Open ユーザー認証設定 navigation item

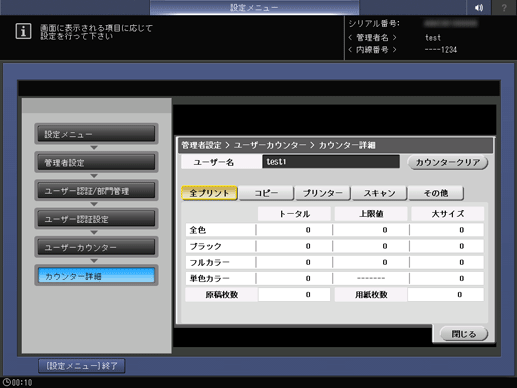[x=96, y=219]
